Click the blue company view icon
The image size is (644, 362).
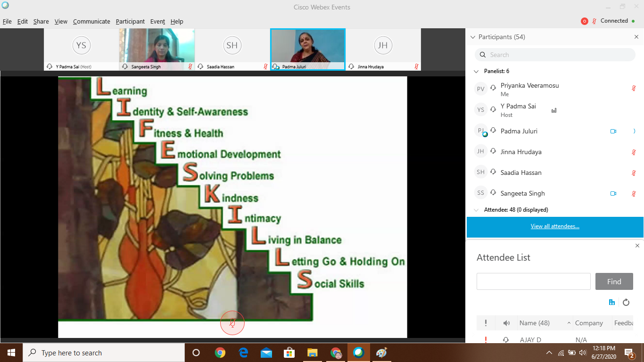coord(612,303)
